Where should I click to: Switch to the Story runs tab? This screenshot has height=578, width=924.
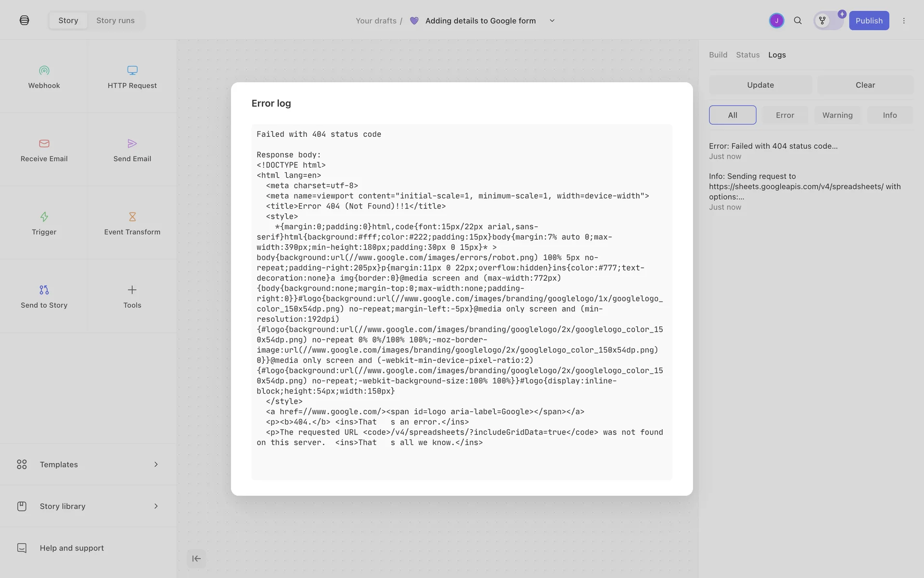(x=115, y=21)
